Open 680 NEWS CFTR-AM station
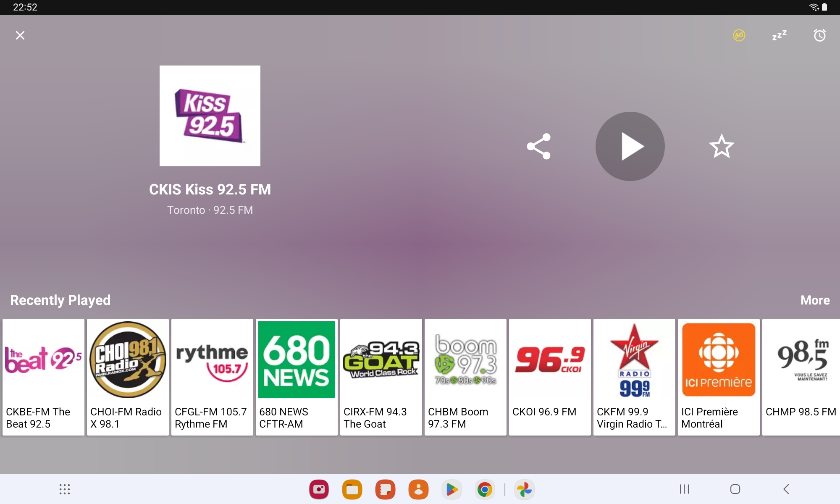The image size is (840, 504). pos(297,377)
